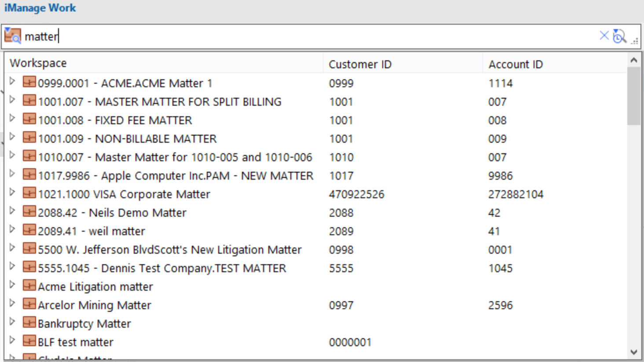
Task: Click in the matter search input field
Action: [x=308, y=36]
